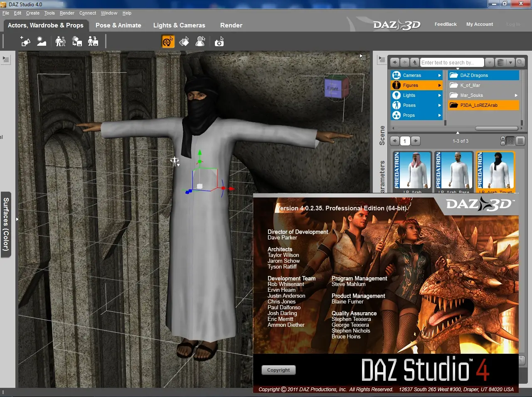Open the Tools menu
This screenshot has height=397, width=532.
tap(49, 13)
